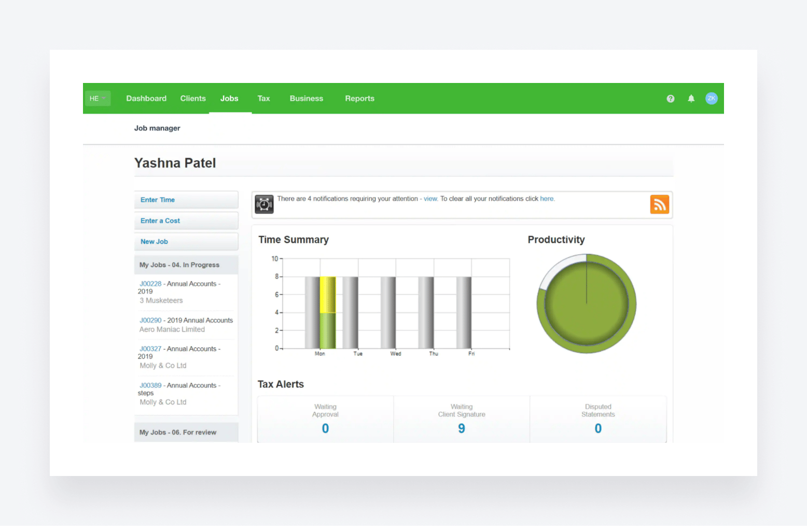Click the grey Fri bar in chart

click(x=464, y=313)
